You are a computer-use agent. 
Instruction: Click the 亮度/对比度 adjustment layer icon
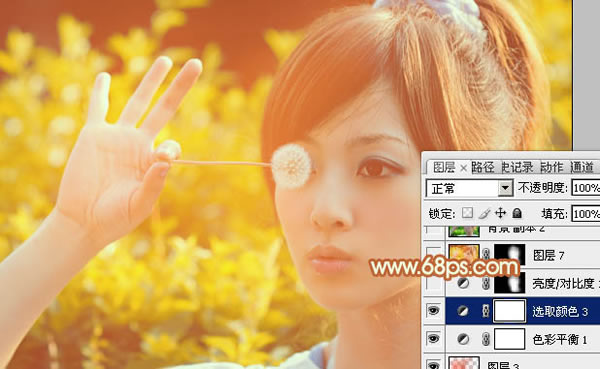[463, 283]
